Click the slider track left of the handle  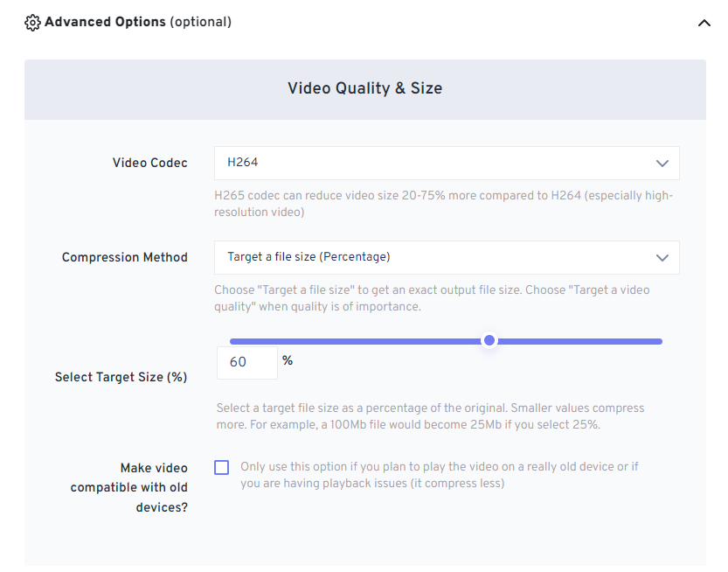tap(350, 341)
